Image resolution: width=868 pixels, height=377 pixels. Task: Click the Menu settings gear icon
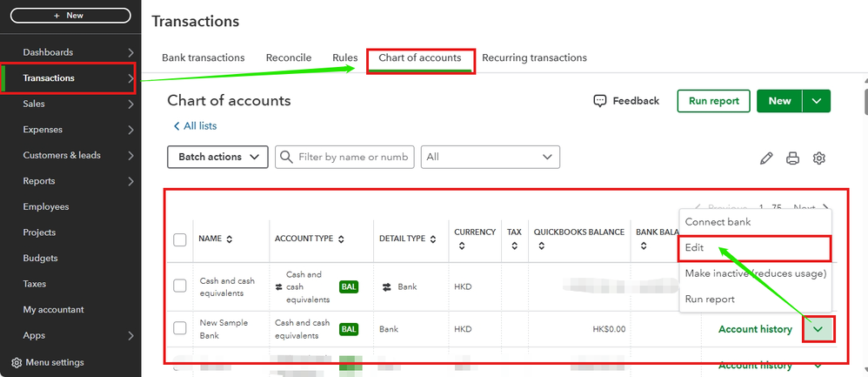pos(17,362)
